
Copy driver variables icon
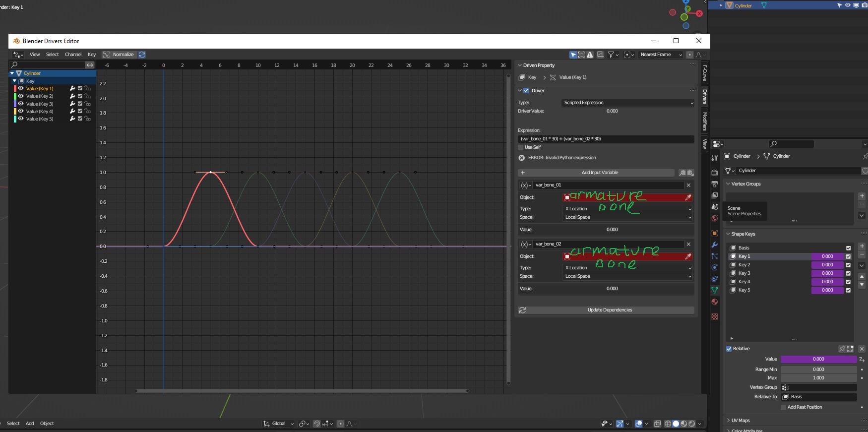coord(682,173)
